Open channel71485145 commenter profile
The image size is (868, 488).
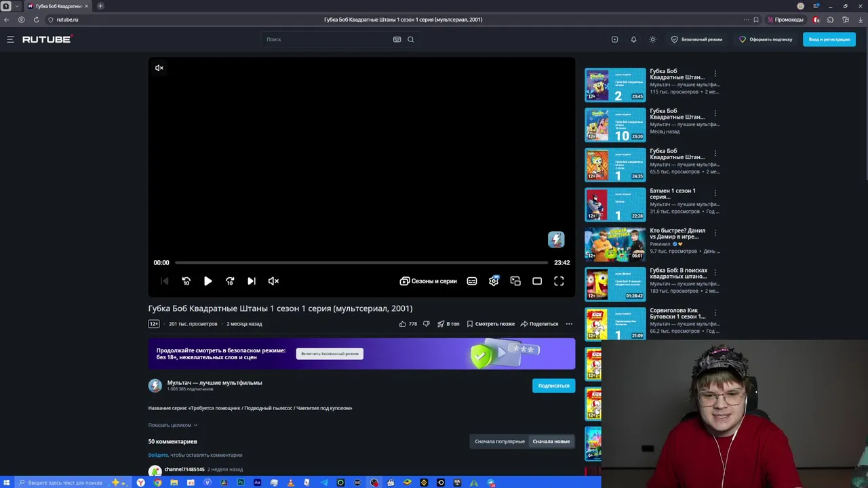tap(184, 469)
